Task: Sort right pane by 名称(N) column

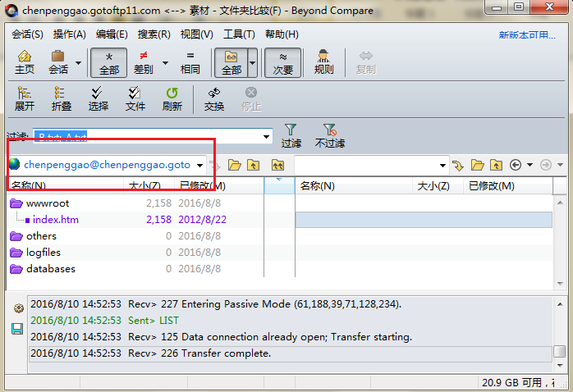Action: pyautogui.click(x=354, y=186)
